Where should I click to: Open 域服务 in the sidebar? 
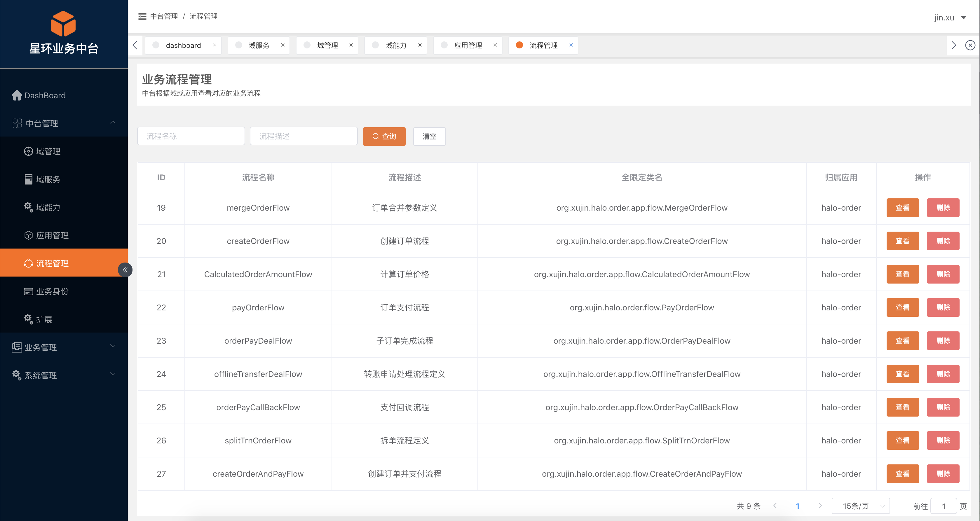[x=64, y=179]
